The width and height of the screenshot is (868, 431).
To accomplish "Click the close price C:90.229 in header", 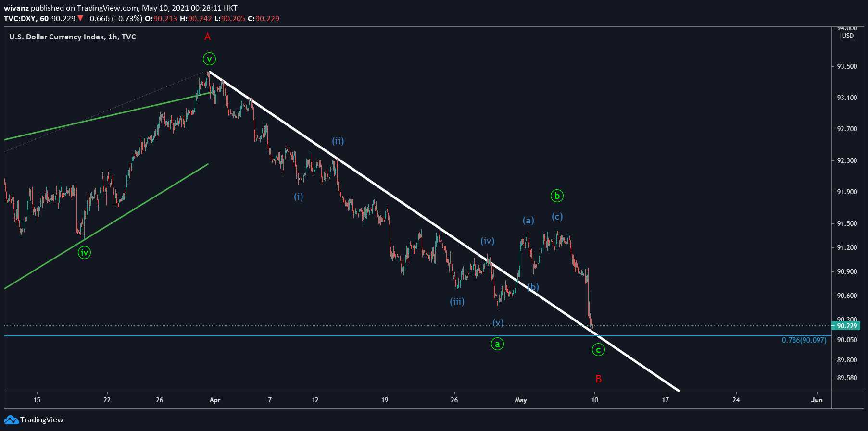I will click(264, 19).
